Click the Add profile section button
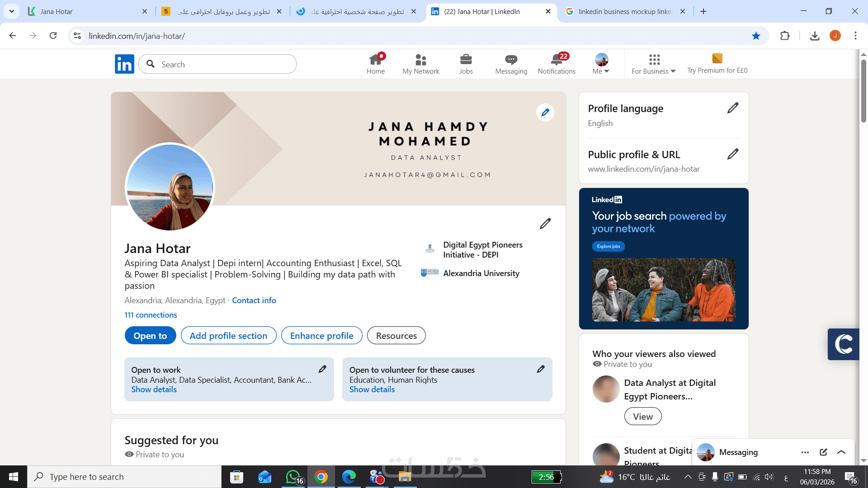868x488 pixels. pos(228,335)
